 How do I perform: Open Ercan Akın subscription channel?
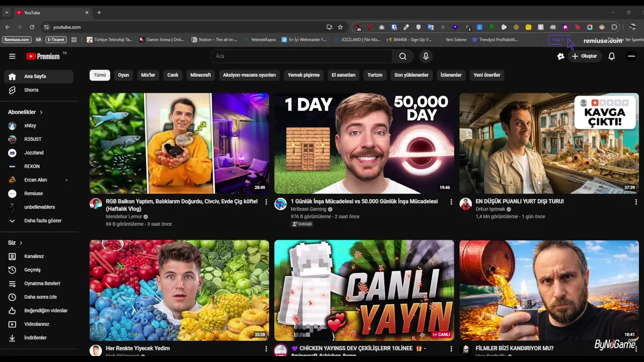point(39,180)
